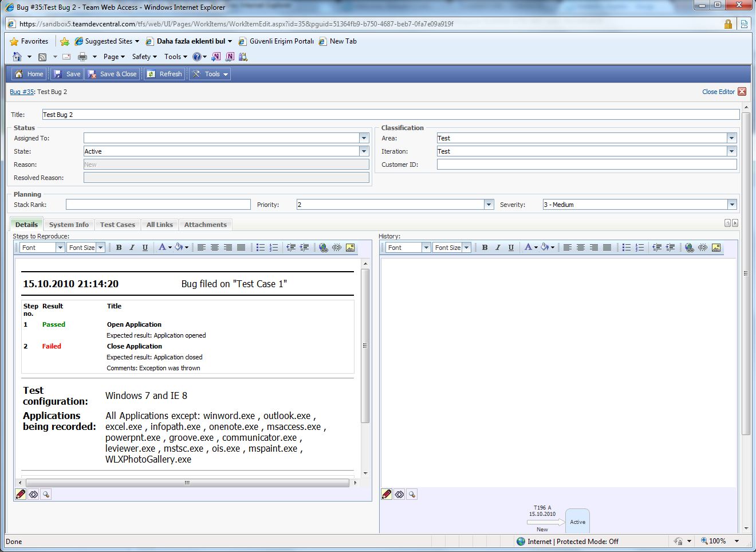Center text in History editor toolbar
The height and width of the screenshot is (552, 756).
581,248
